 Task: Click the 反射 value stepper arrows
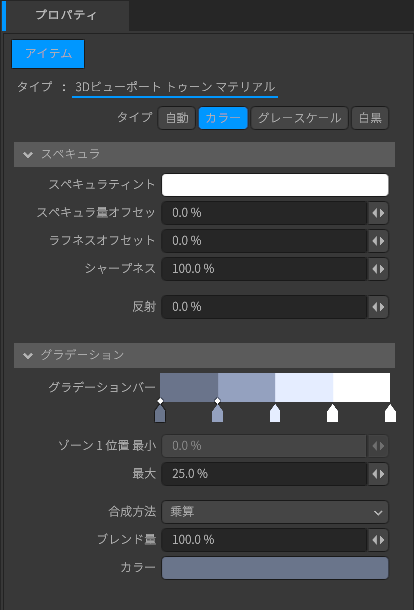[378, 307]
